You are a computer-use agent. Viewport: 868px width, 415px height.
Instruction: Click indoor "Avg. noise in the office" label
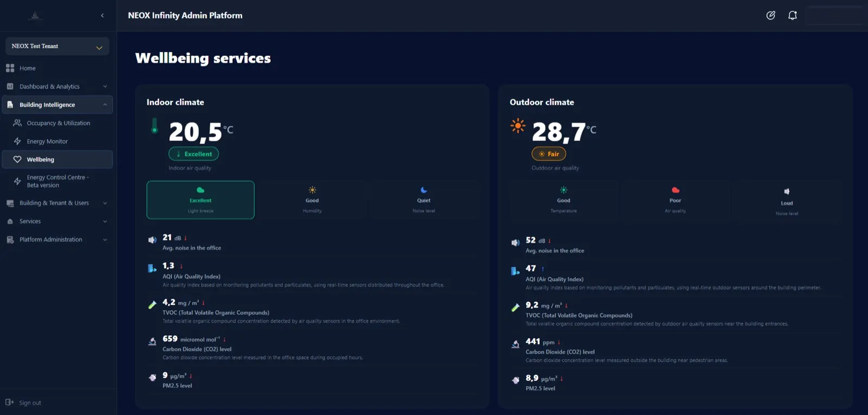pyautogui.click(x=192, y=248)
